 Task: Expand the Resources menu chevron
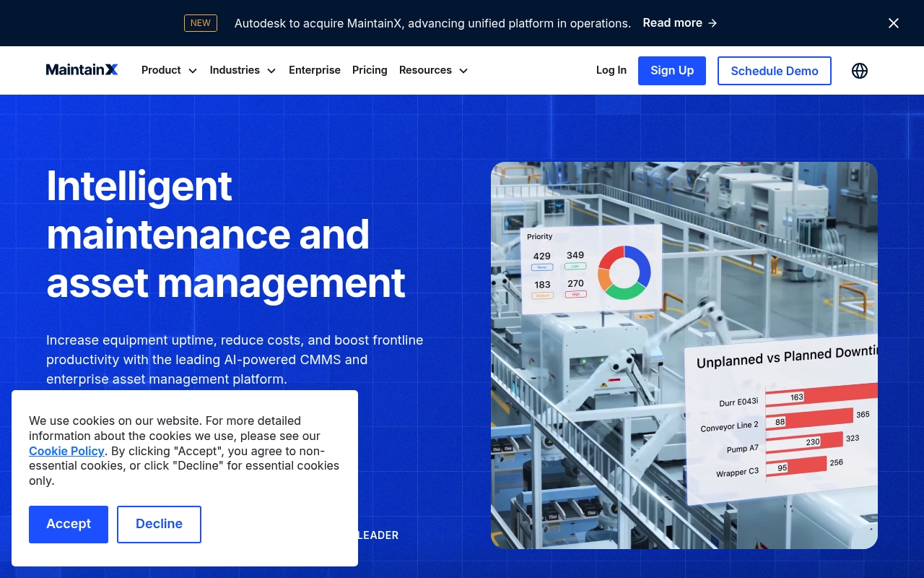[463, 71]
